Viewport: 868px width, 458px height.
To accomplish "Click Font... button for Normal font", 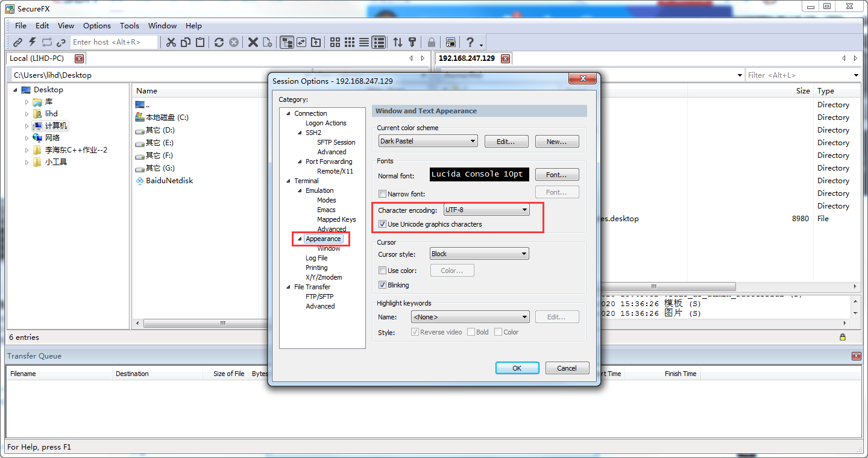I will (557, 174).
